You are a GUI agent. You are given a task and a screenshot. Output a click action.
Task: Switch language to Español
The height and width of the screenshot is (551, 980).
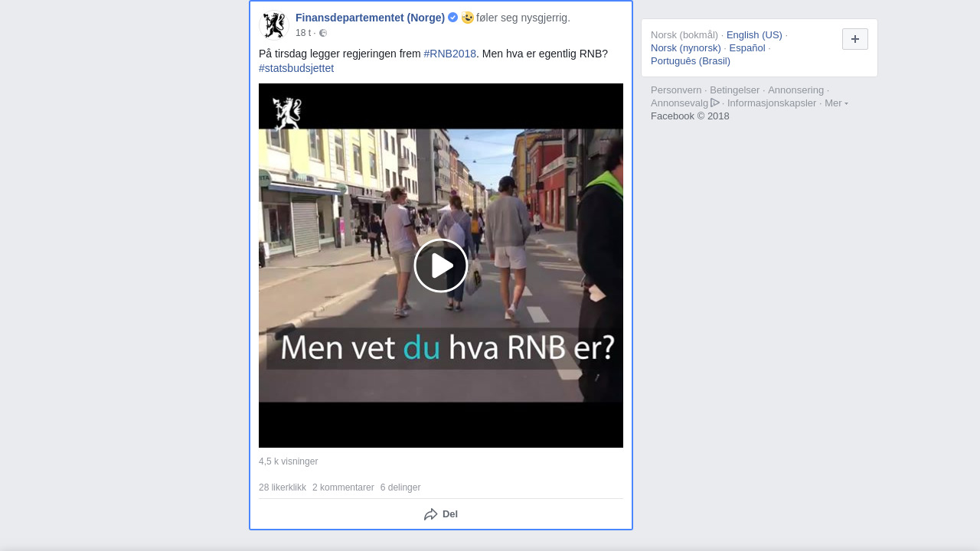point(747,48)
